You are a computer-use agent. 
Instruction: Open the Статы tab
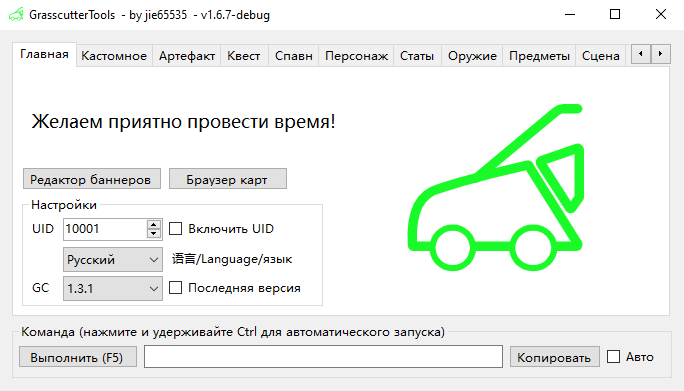coord(417,56)
